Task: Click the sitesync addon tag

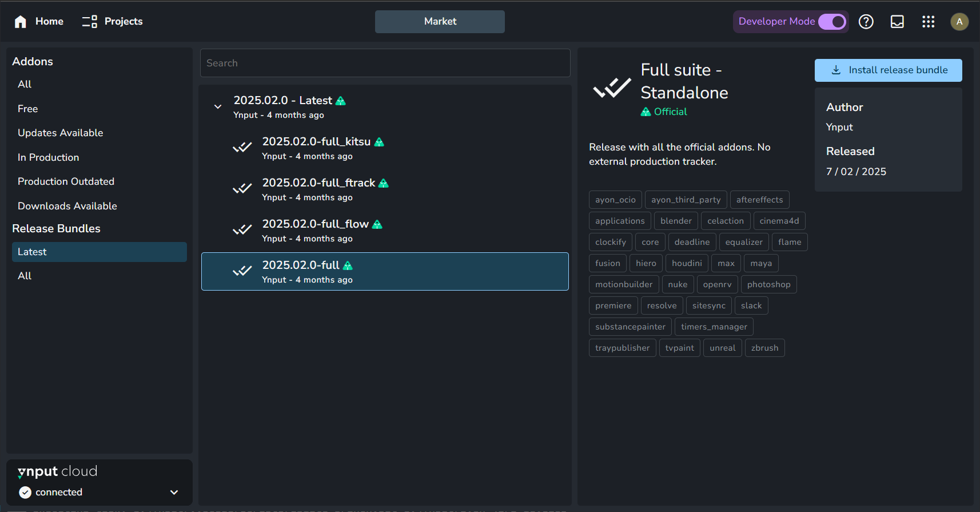Action: [709, 305]
